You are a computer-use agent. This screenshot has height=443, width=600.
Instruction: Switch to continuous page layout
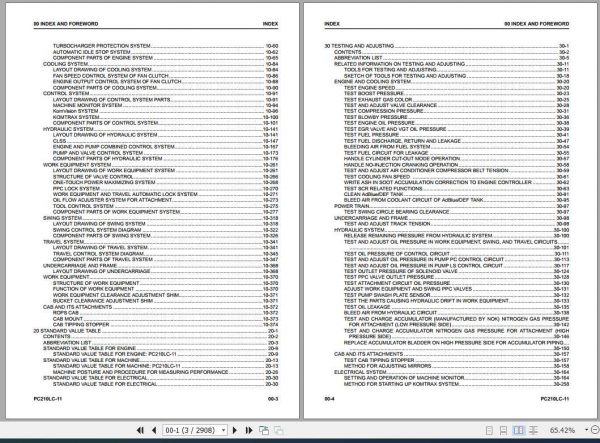503,430
